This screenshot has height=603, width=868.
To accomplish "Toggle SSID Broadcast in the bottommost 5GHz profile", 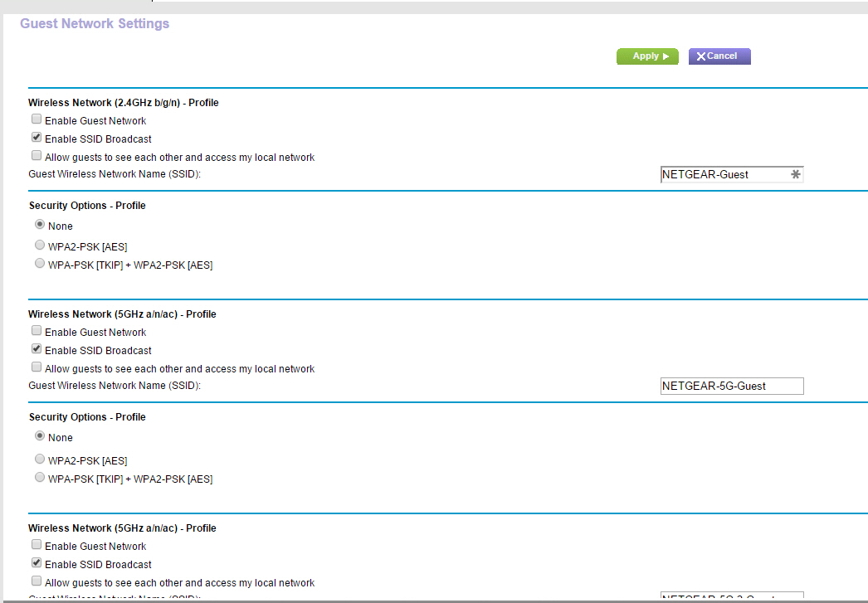I will (37, 564).
